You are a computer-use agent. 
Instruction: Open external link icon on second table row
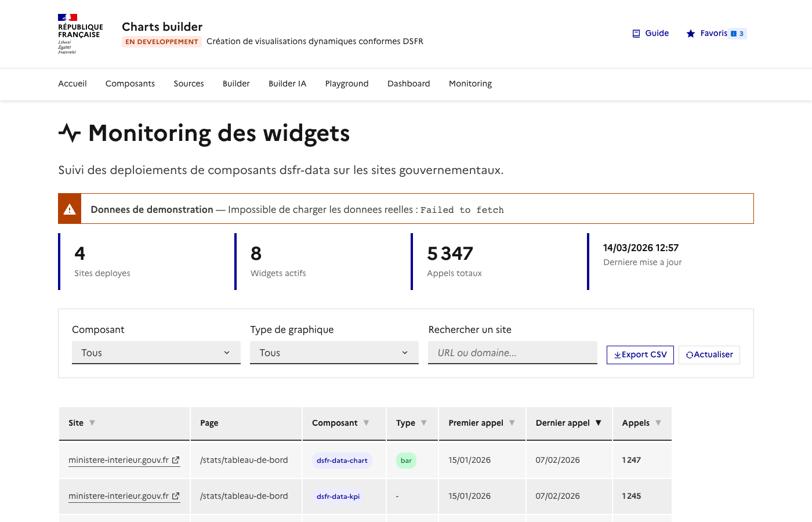point(176,496)
